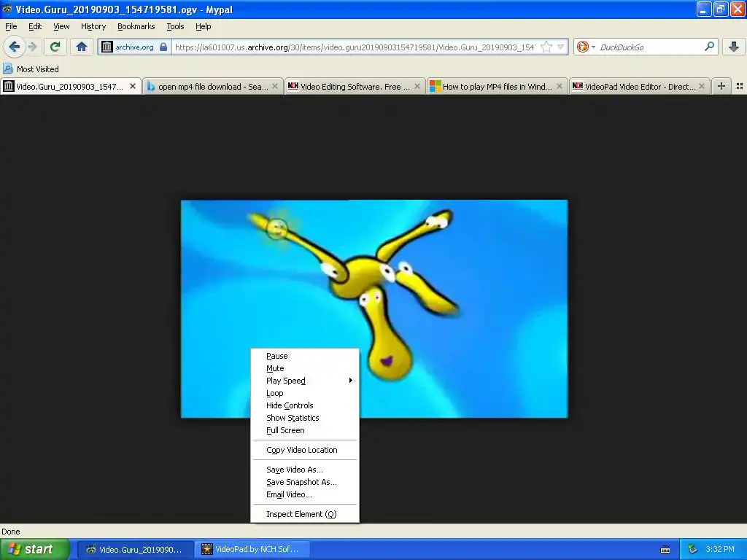Close the VideoPad Video Editor tab
This screenshot has width=747, height=560.
pos(702,86)
